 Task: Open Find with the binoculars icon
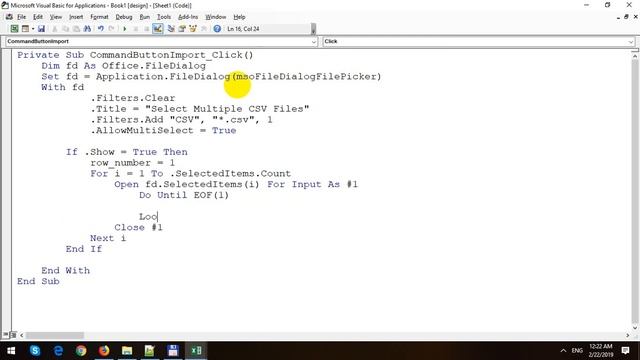(87, 29)
